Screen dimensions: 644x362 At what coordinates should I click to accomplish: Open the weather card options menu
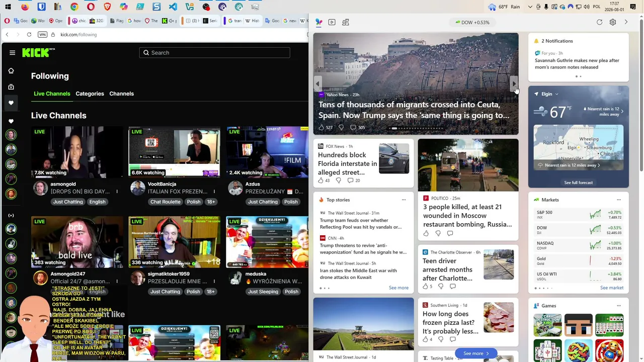(619, 94)
